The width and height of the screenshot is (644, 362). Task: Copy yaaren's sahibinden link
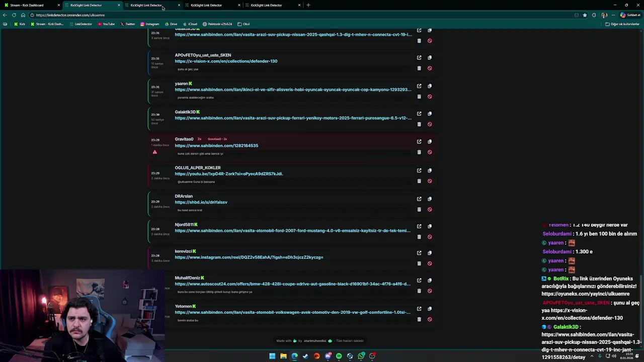[x=430, y=86]
